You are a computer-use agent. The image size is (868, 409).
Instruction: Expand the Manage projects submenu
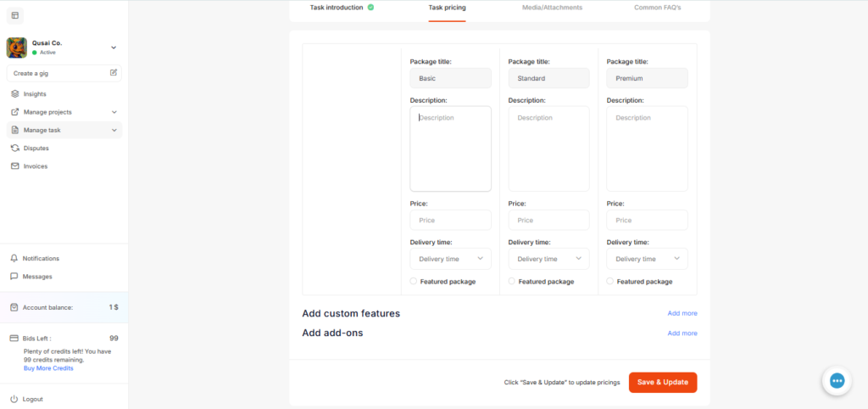[114, 112]
